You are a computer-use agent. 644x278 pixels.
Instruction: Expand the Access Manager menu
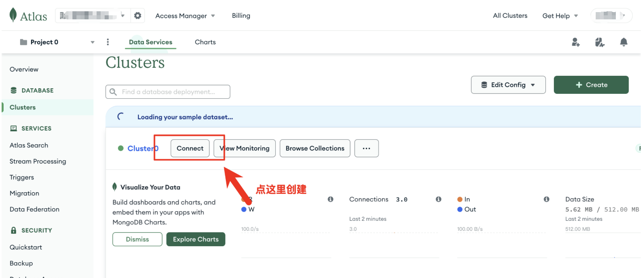[x=185, y=16]
